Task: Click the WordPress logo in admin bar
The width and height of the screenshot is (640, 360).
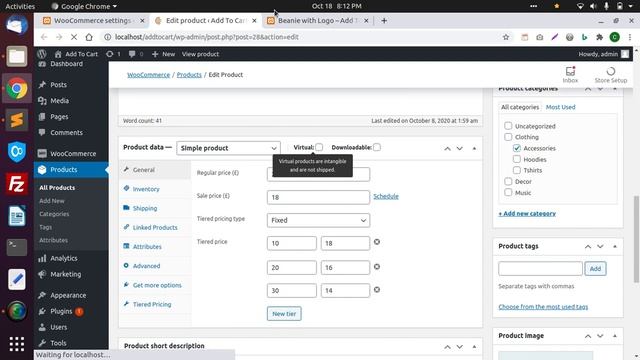Action: pyautogui.click(x=42, y=54)
